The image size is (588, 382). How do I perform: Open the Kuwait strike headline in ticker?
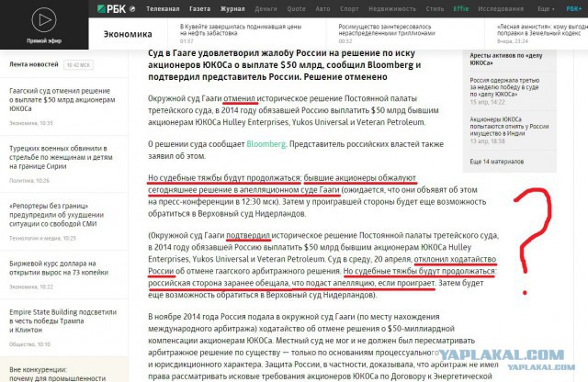[x=241, y=30]
